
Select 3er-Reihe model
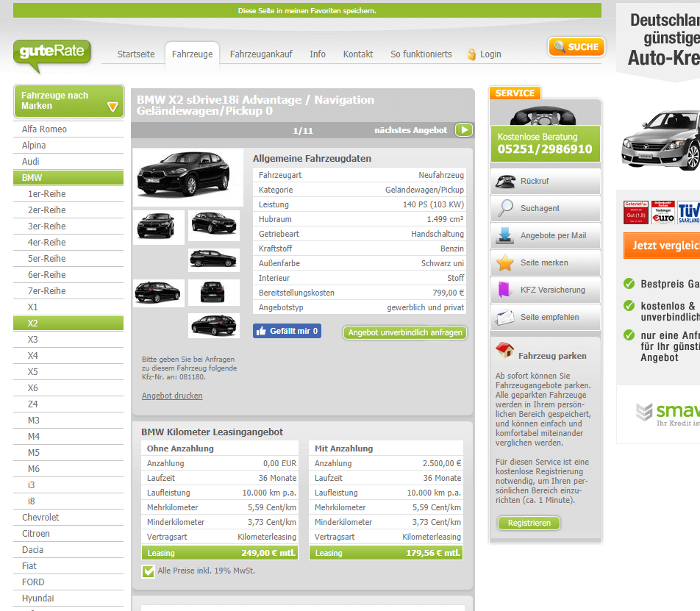point(68,226)
